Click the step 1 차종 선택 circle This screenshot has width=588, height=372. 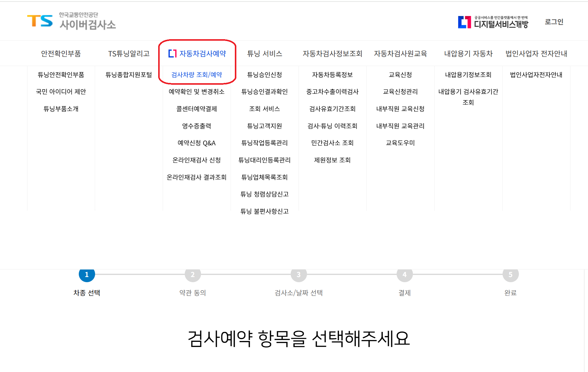coord(87,274)
